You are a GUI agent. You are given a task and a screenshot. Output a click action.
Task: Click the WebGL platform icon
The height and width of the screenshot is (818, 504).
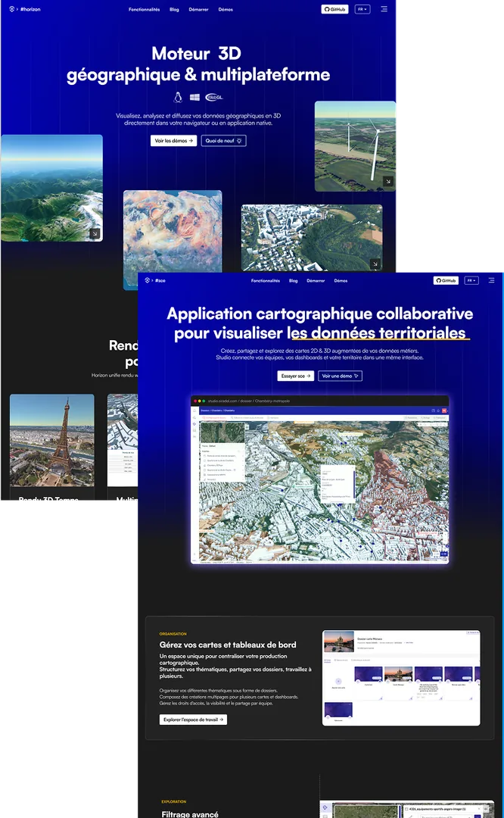point(213,98)
